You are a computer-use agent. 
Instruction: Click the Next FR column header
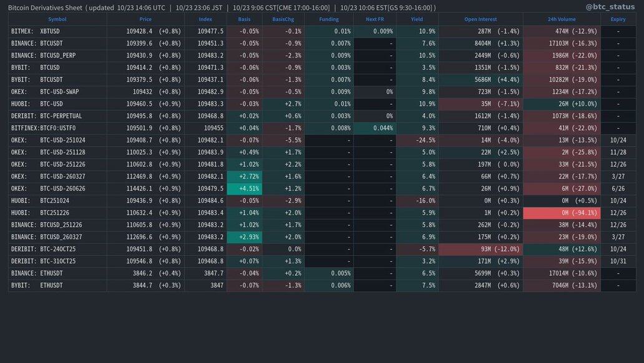tap(374, 19)
